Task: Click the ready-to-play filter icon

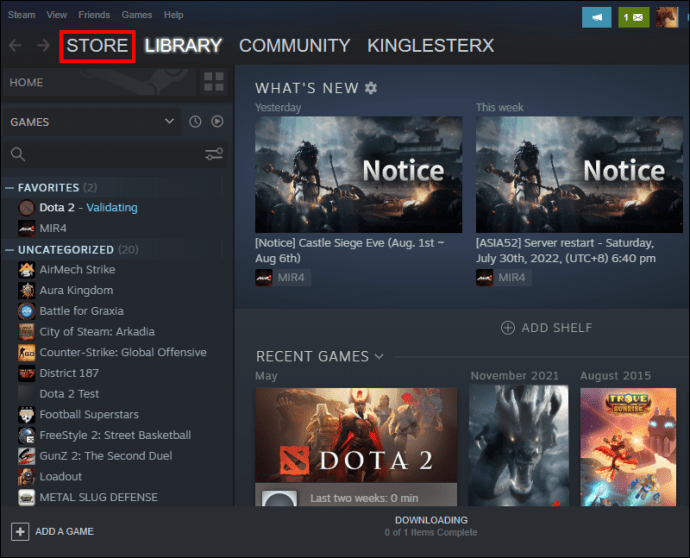Action: (217, 121)
